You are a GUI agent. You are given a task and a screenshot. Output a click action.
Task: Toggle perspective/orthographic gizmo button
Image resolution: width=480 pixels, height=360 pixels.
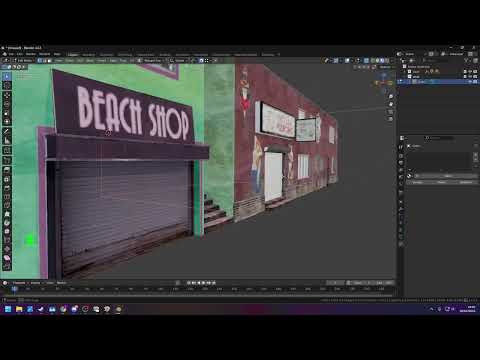pyautogui.click(x=391, y=119)
